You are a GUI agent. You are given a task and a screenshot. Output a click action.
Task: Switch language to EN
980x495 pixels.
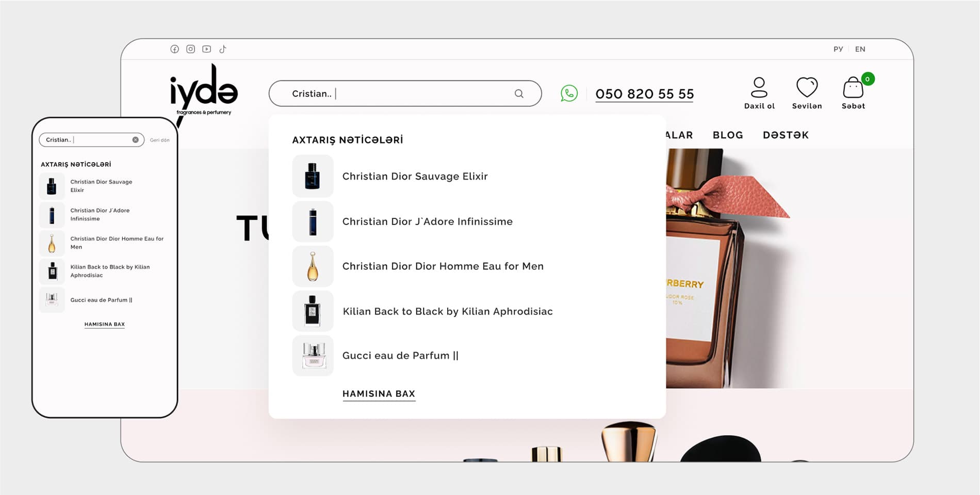point(860,49)
